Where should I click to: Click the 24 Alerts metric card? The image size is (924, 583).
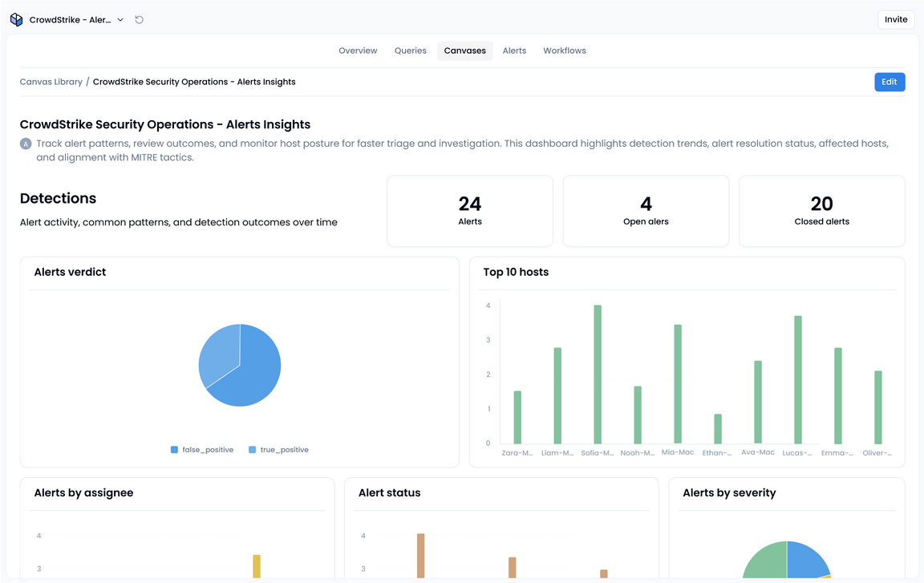[x=470, y=211]
